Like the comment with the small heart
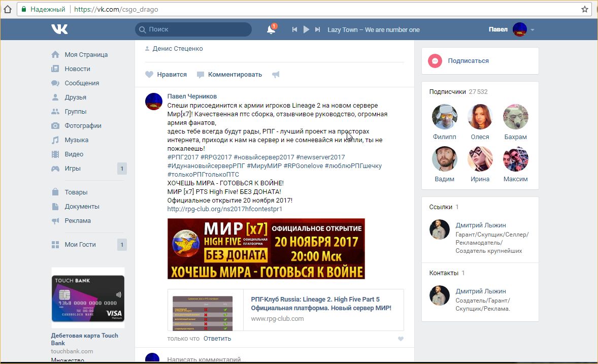This screenshot has height=364, width=598. 401,339
